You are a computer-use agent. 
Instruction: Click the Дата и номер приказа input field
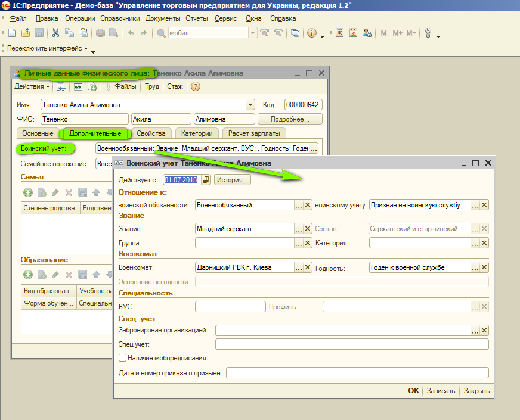point(358,372)
